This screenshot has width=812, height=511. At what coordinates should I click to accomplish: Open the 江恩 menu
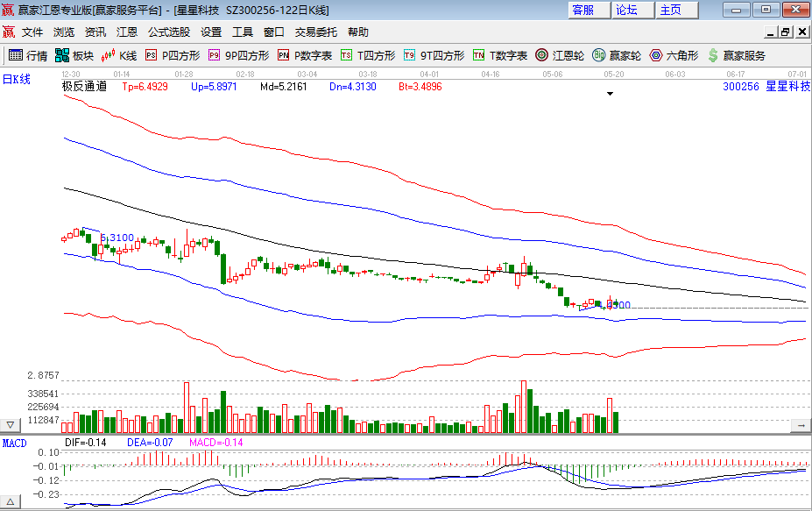click(x=127, y=32)
